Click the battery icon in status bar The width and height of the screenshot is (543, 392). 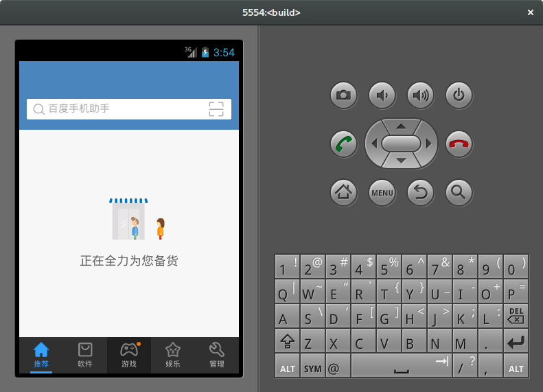point(205,52)
